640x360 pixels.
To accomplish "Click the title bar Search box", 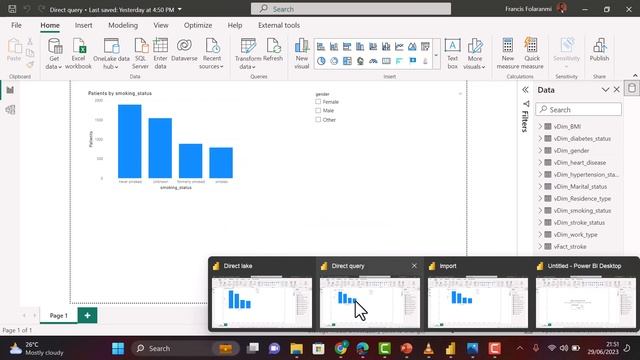I will pos(351,9).
